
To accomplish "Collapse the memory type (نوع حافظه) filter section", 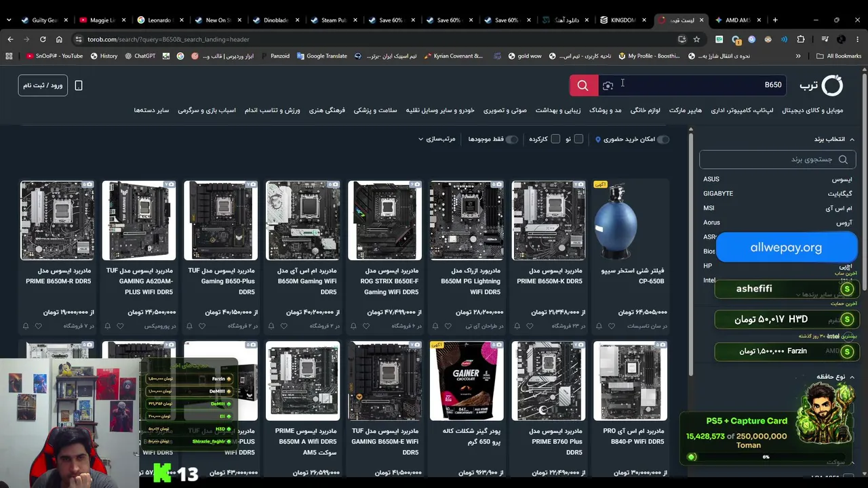I will click(835, 377).
